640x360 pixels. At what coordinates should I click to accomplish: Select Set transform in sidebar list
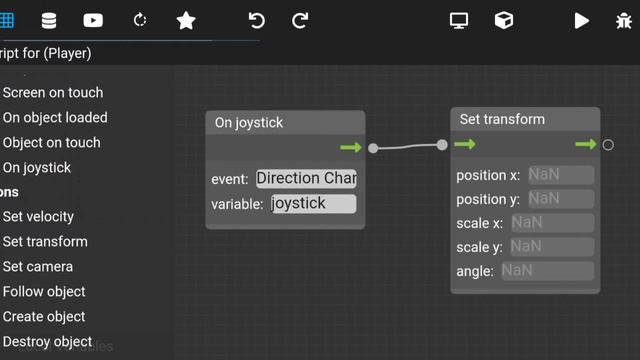45,242
